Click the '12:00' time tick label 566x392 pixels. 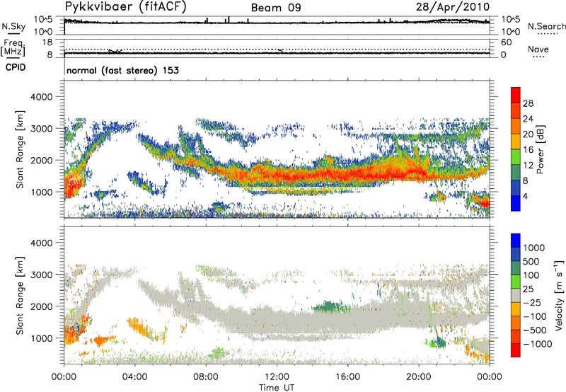pos(277,377)
